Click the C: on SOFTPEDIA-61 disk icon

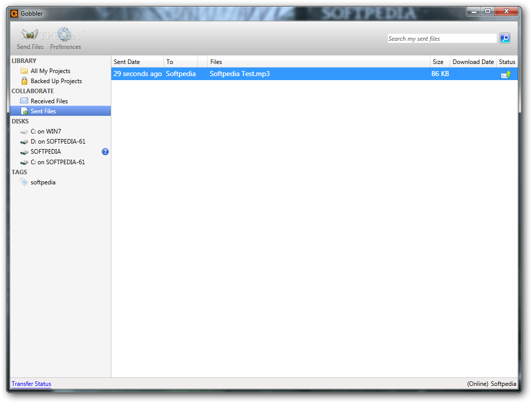coord(24,163)
